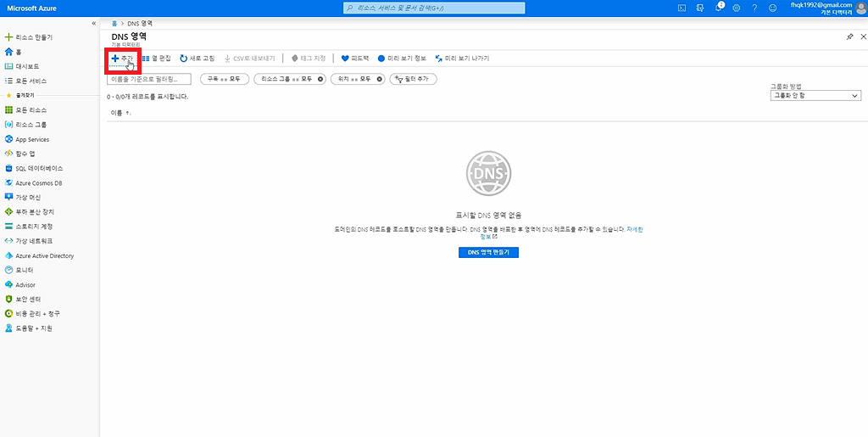This screenshot has width=868, height=437.
Task: Click 미리 보기 나가기 to exit preview
Action: coord(462,59)
